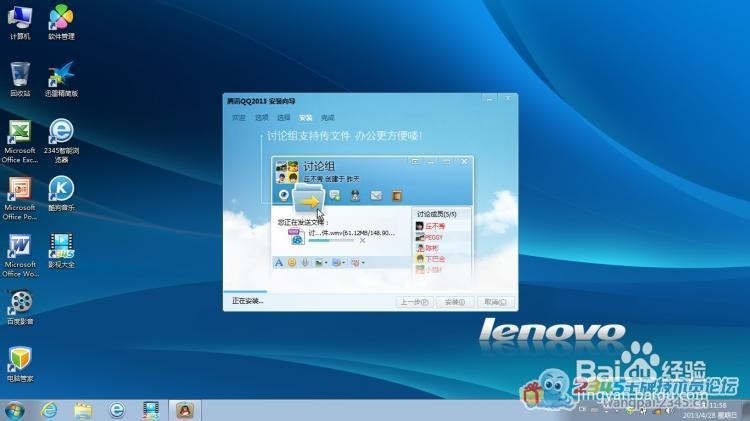Switch to the 欢迎 step in QQ installer

pyautogui.click(x=239, y=118)
